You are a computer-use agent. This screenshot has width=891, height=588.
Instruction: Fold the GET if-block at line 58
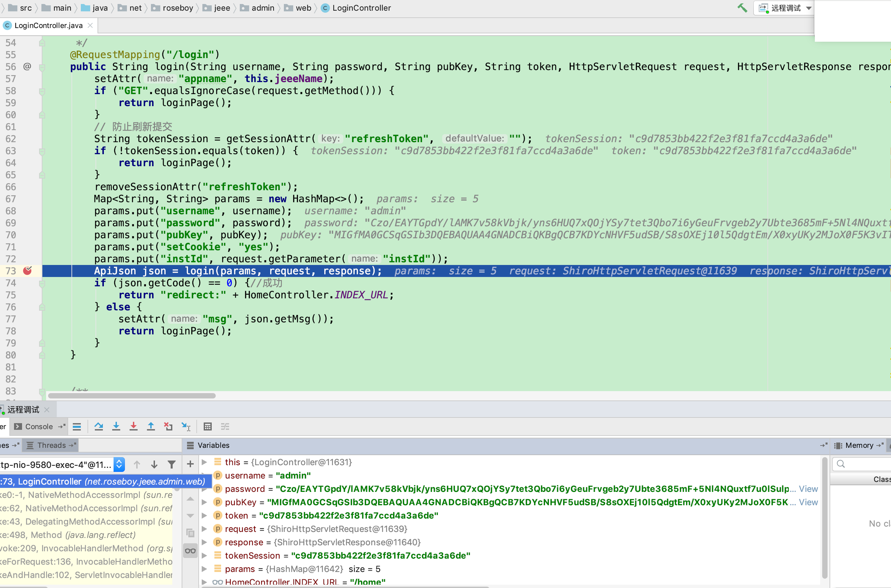tap(42, 91)
